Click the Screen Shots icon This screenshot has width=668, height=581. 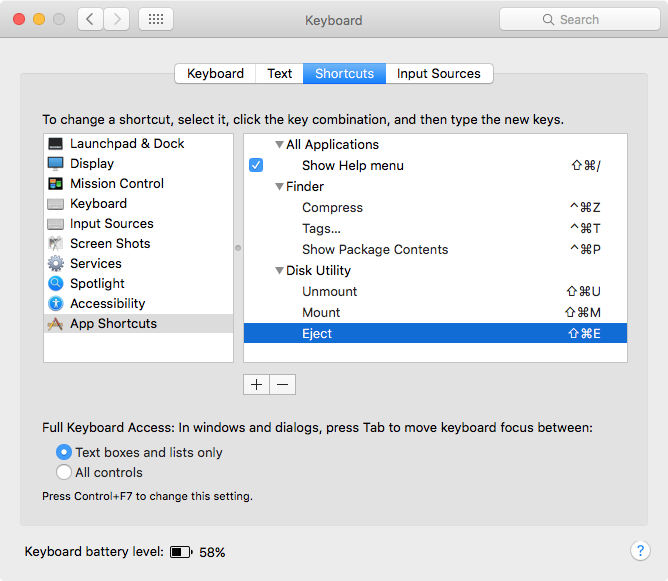pyautogui.click(x=55, y=244)
